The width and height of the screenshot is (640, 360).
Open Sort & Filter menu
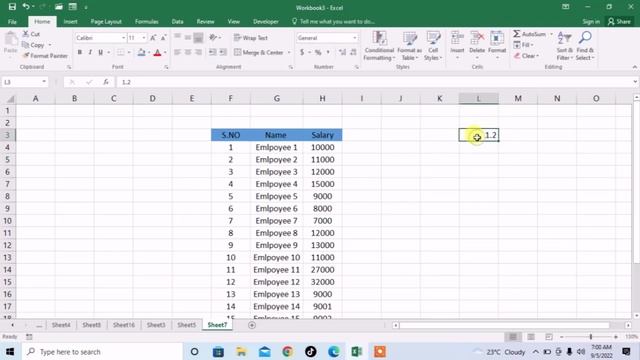(564, 46)
